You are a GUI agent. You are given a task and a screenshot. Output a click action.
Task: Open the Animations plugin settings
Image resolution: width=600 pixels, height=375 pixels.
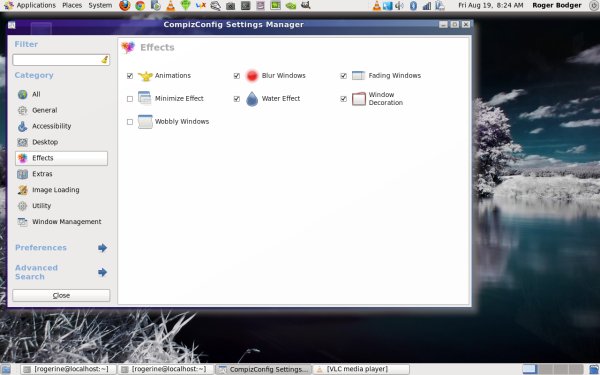(173, 76)
